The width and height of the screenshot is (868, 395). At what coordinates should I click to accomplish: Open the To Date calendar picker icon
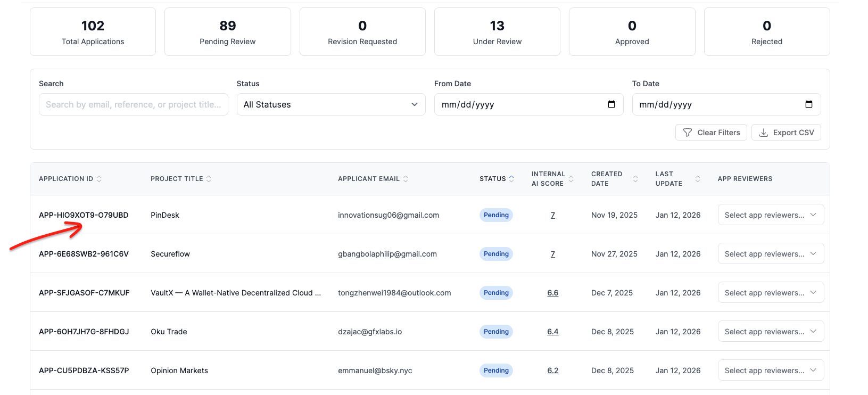pos(809,104)
